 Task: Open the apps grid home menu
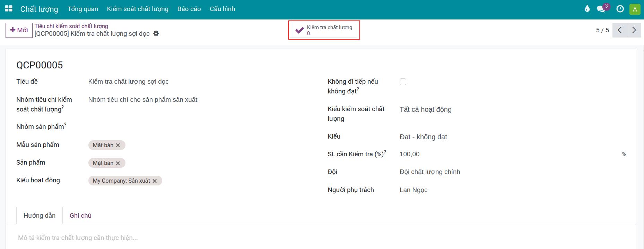[9, 9]
